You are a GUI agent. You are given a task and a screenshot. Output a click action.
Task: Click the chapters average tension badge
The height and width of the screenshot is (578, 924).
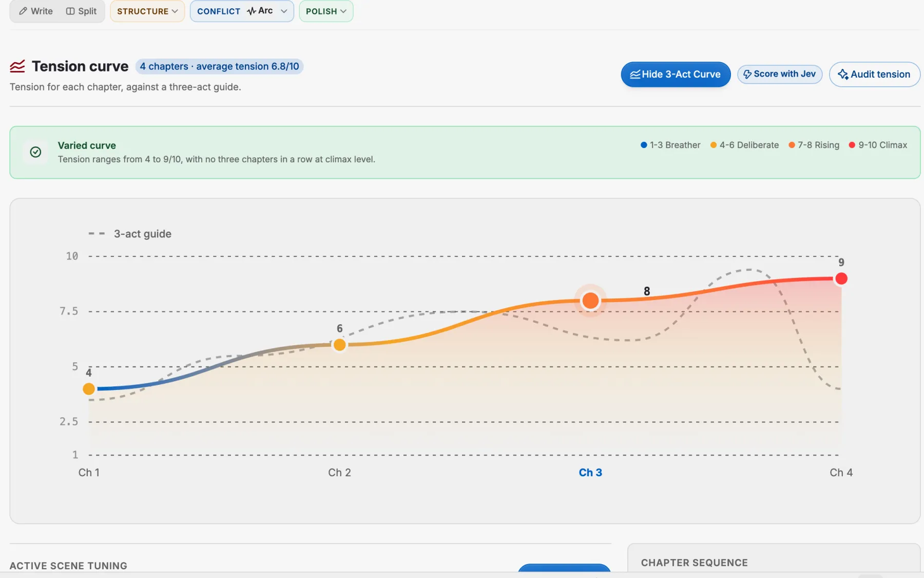pos(219,66)
